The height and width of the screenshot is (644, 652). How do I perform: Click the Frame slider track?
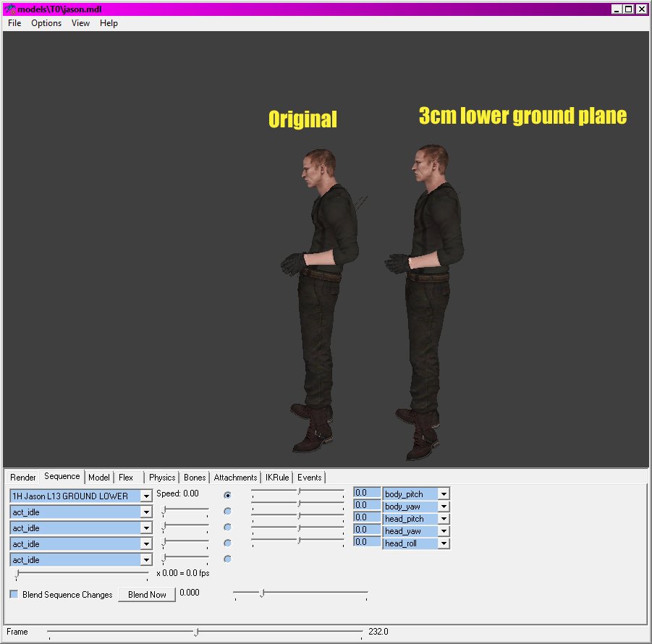point(205,632)
